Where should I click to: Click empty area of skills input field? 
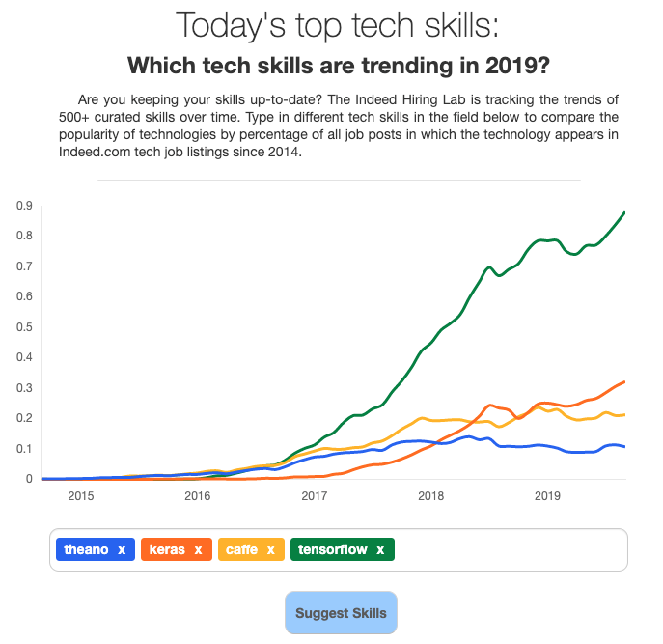[x=508, y=549]
